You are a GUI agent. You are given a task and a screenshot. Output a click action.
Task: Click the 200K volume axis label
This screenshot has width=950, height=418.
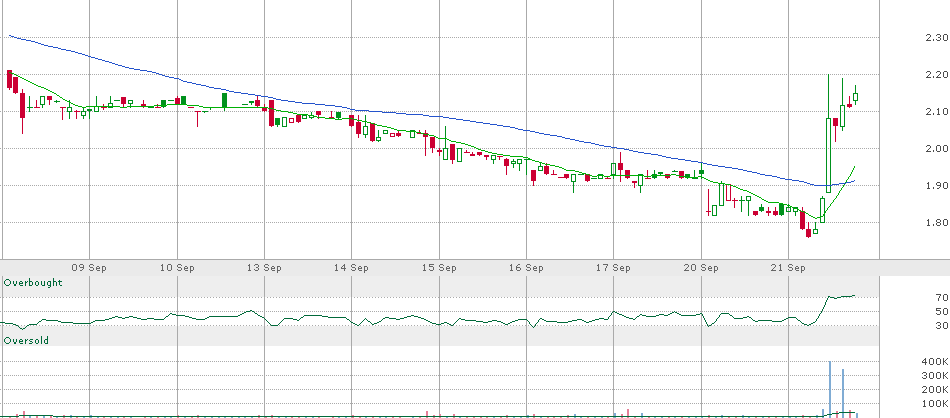pos(934,390)
